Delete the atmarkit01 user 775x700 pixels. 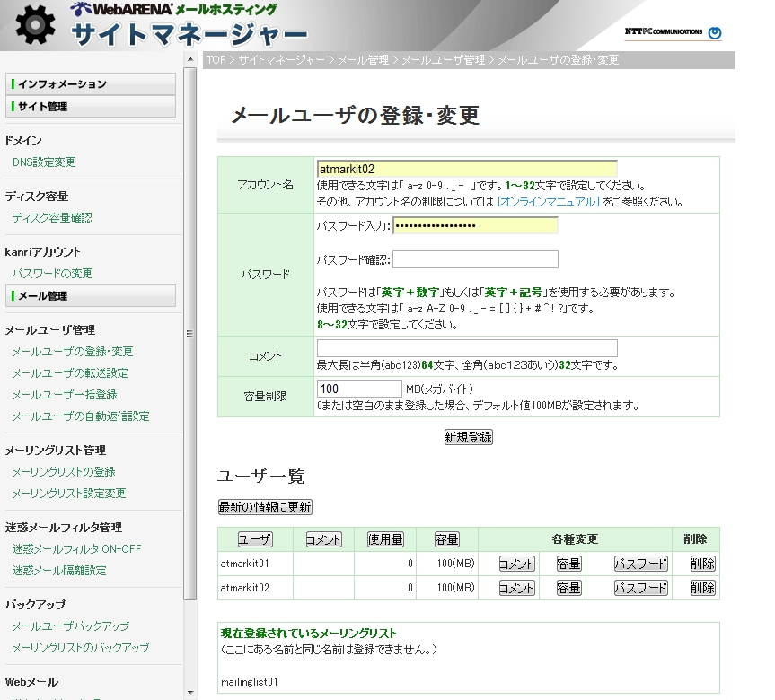click(702, 564)
